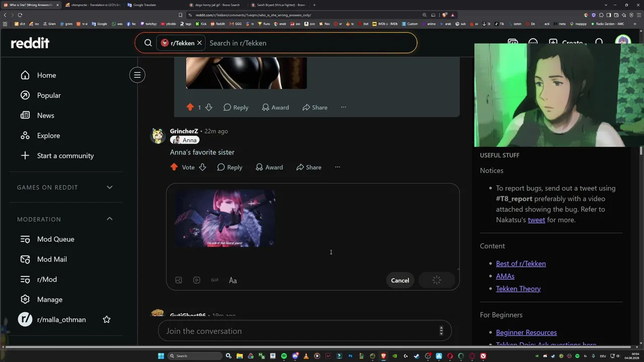Open more options for top image comment
Image resolution: width=644 pixels, height=362 pixels.
tap(344, 107)
